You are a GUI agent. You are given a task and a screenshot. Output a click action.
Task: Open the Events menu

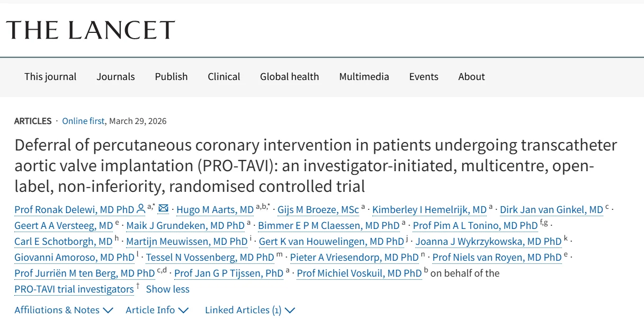(x=424, y=77)
